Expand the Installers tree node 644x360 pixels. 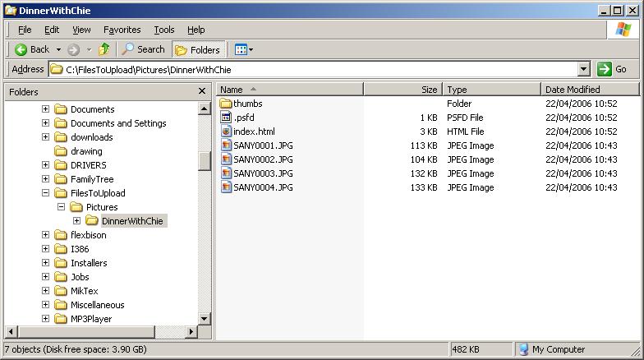pos(46,263)
